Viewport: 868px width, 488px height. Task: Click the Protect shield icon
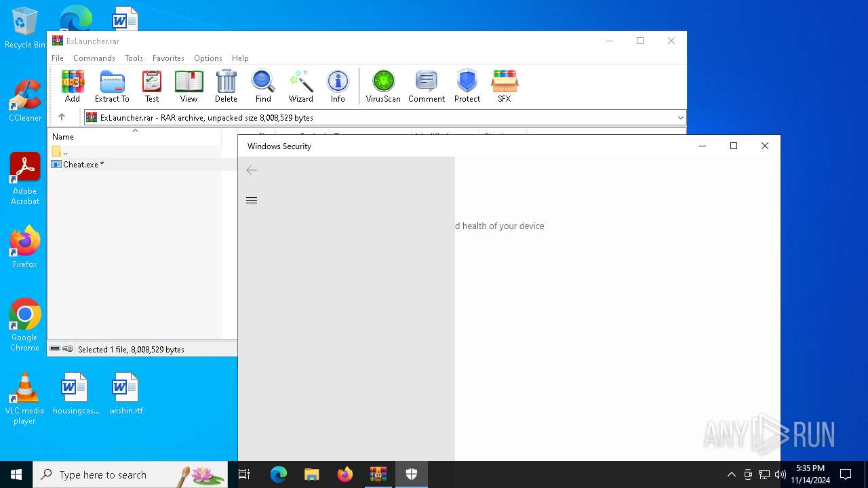click(x=467, y=85)
